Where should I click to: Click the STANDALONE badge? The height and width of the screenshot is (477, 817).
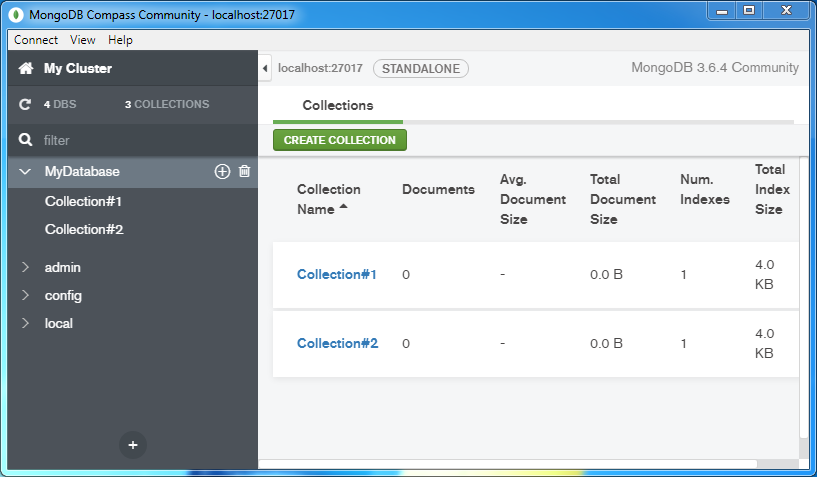[421, 69]
